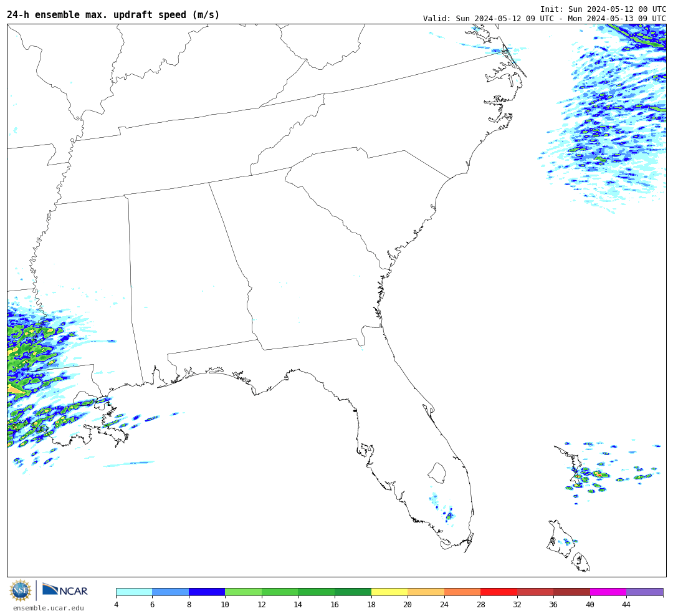Screen dimensions: 673x616
Task: Select the purple above-44 color swatch
Action: pos(645,592)
